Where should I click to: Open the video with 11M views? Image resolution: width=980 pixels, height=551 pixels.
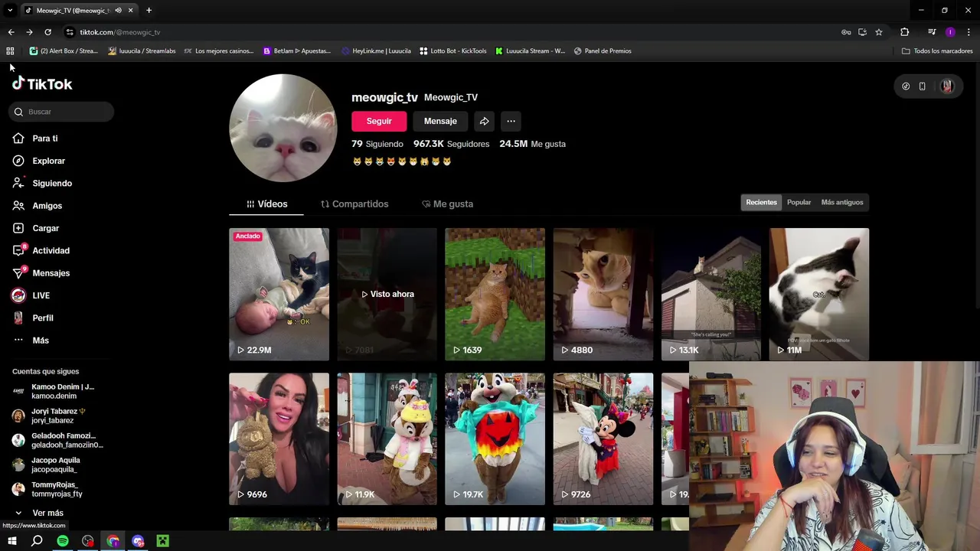click(819, 294)
